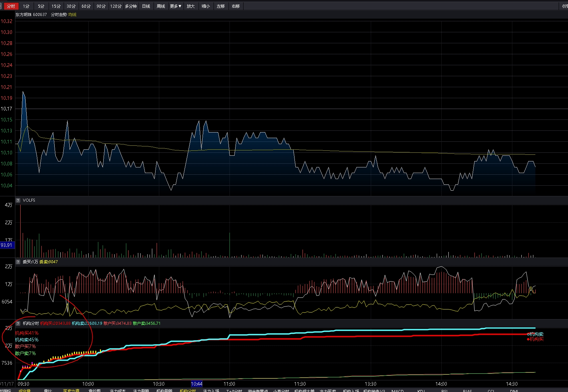Select the 分时 intraday view

click(x=11, y=6)
